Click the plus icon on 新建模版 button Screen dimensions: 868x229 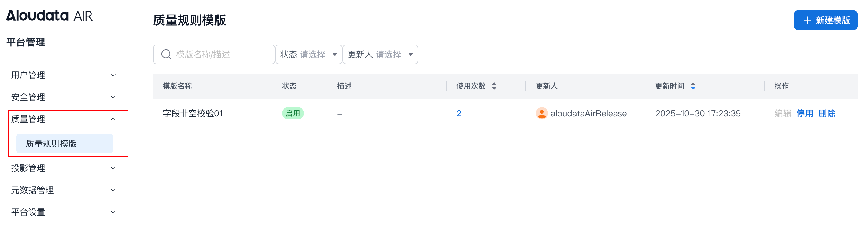[807, 20]
